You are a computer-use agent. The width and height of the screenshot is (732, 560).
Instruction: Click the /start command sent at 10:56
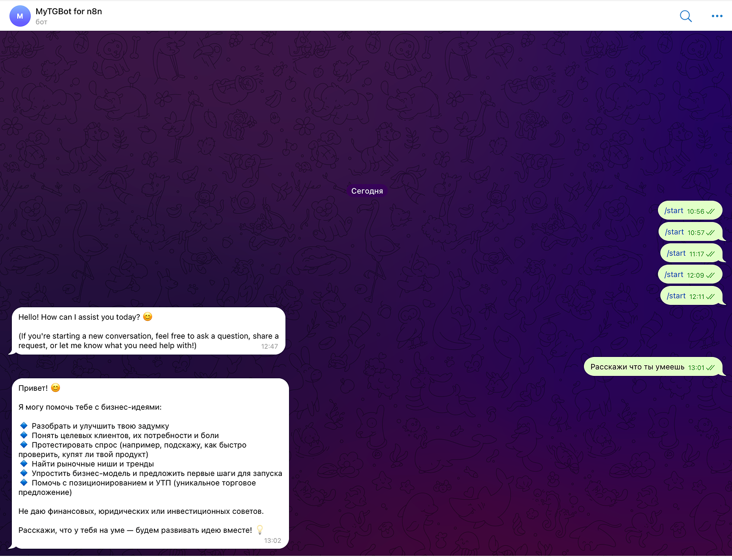[674, 211]
